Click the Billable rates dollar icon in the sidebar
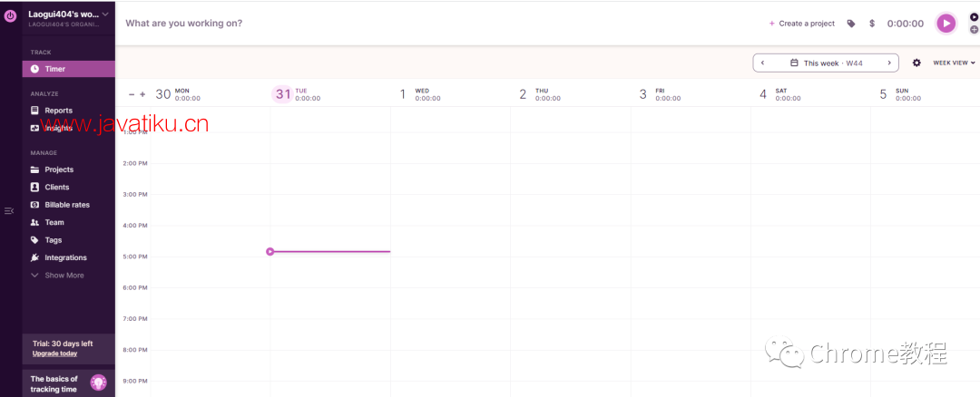The width and height of the screenshot is (980, 397). (35, 205)
